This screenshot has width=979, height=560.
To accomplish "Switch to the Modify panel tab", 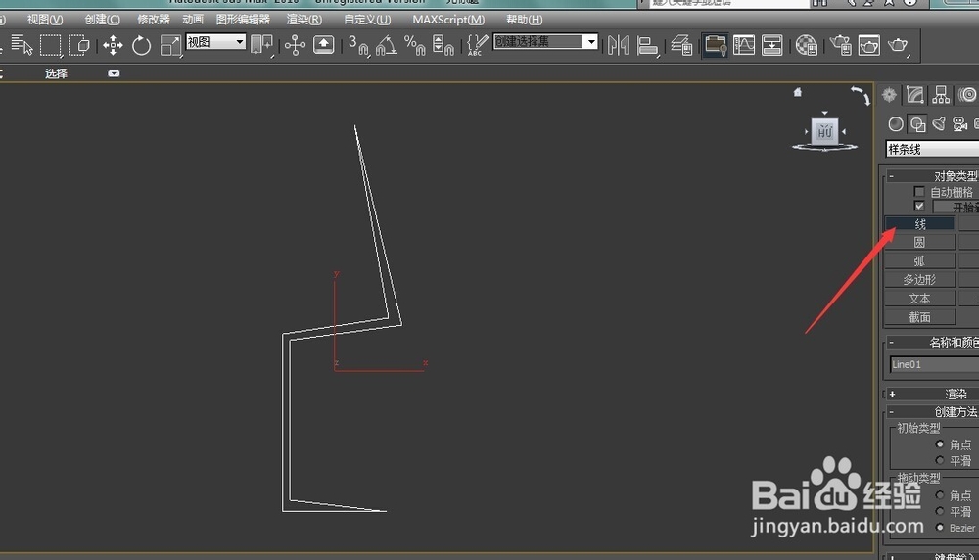I will [914, 95].
